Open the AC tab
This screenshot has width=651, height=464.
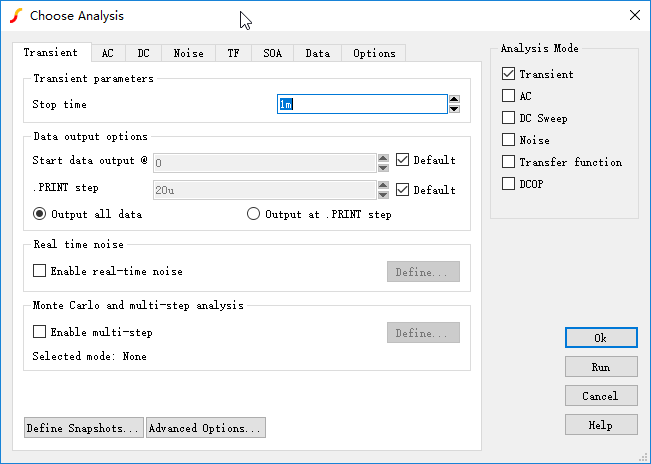click(x=108, y=53)
